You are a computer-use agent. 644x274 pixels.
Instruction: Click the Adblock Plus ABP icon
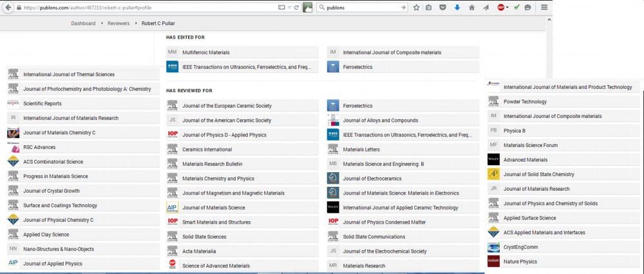point(500,8)
